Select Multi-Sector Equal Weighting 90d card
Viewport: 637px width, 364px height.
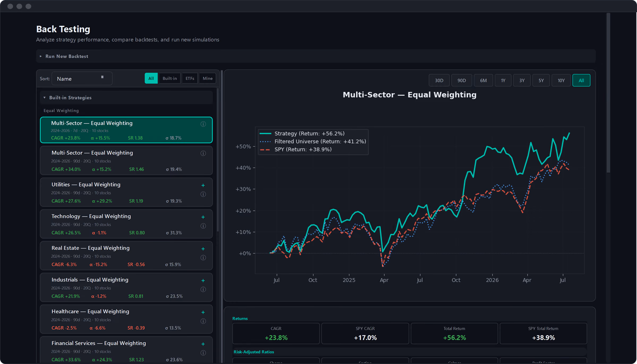pyautogui.click(x=126, y=160)
